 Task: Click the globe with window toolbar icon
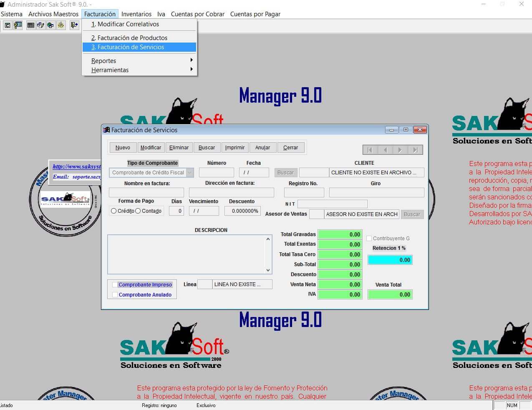(50, 25)
